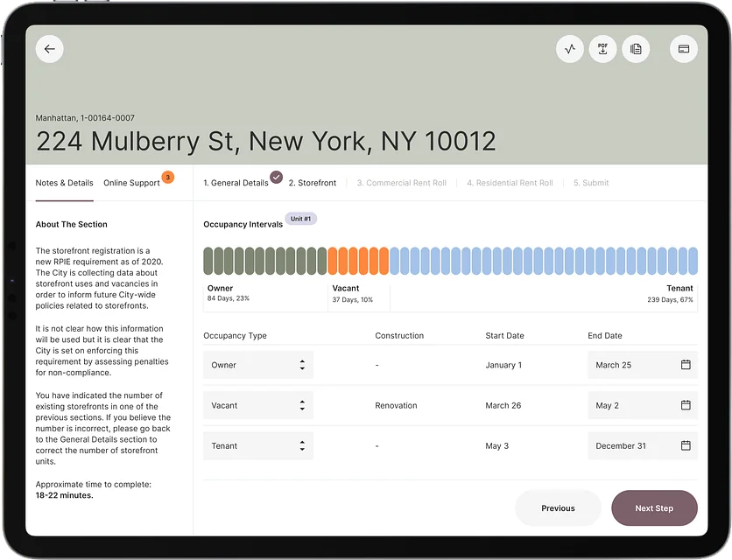The height and width of the screenshot is (560, 732).
Task: Open calendar for May 2 end date
Action: (x=686, y=405)
